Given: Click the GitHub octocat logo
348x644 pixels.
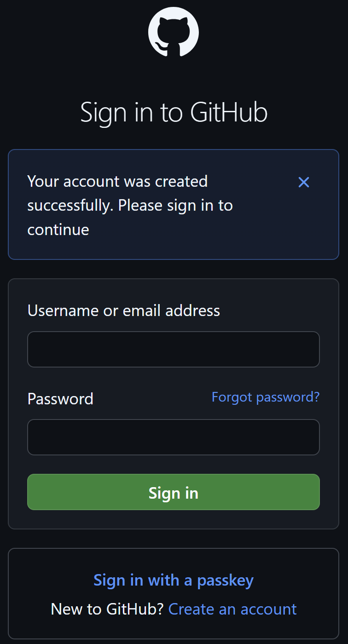Looking at the screenshot, I should 174,32.
